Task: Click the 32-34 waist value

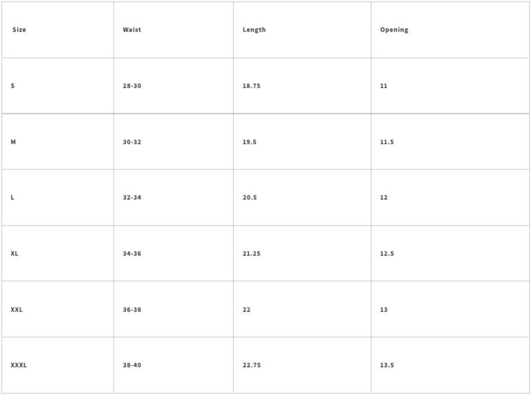Action: 132,197
